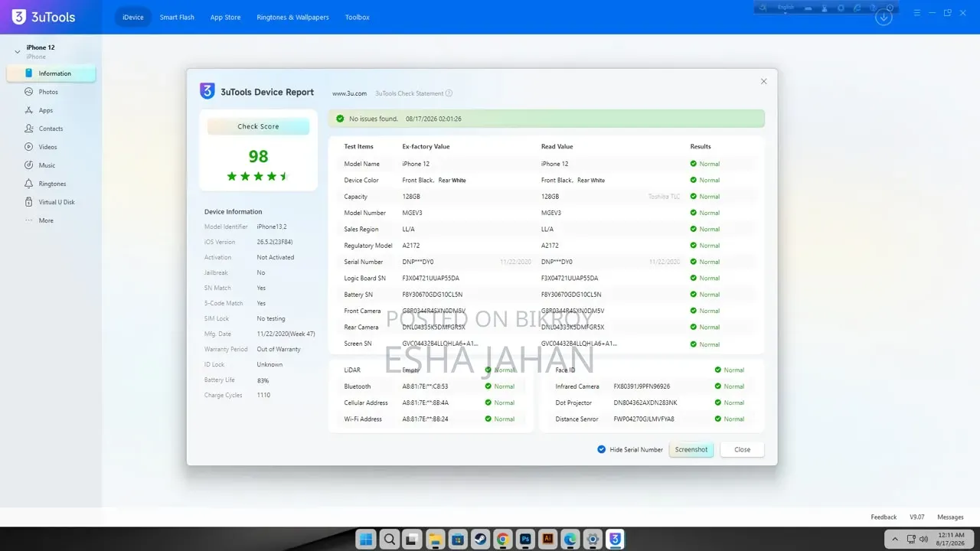980x551 pixels.
Task: Open 3uTools Check Statement link
Action: [409, 93]
